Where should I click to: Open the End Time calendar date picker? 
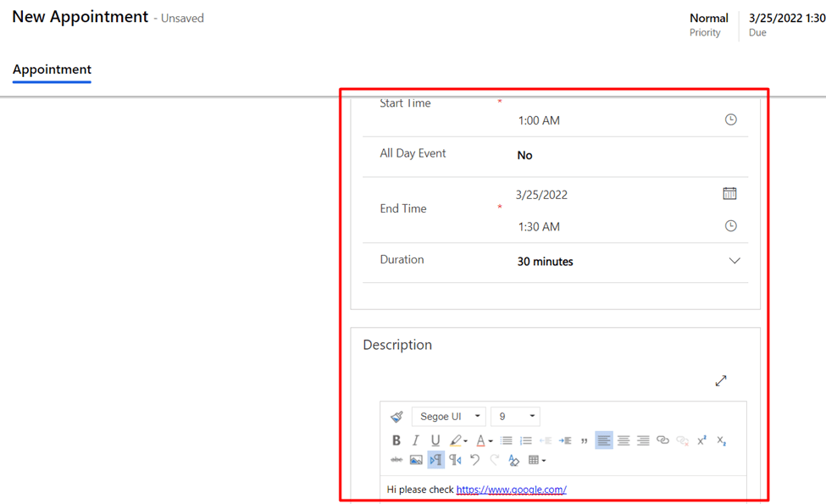tap(729, 194)
